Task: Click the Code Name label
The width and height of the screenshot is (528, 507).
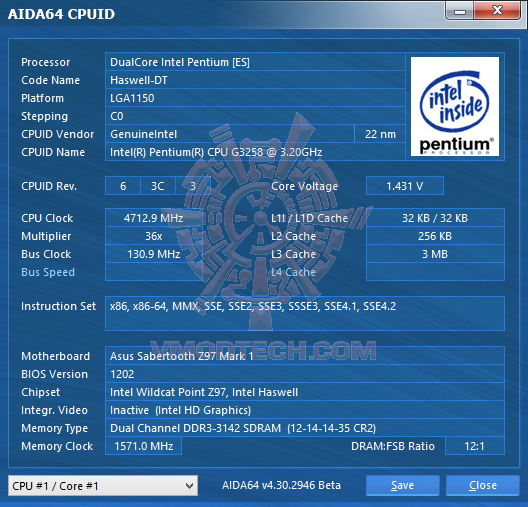Action: 51,80
